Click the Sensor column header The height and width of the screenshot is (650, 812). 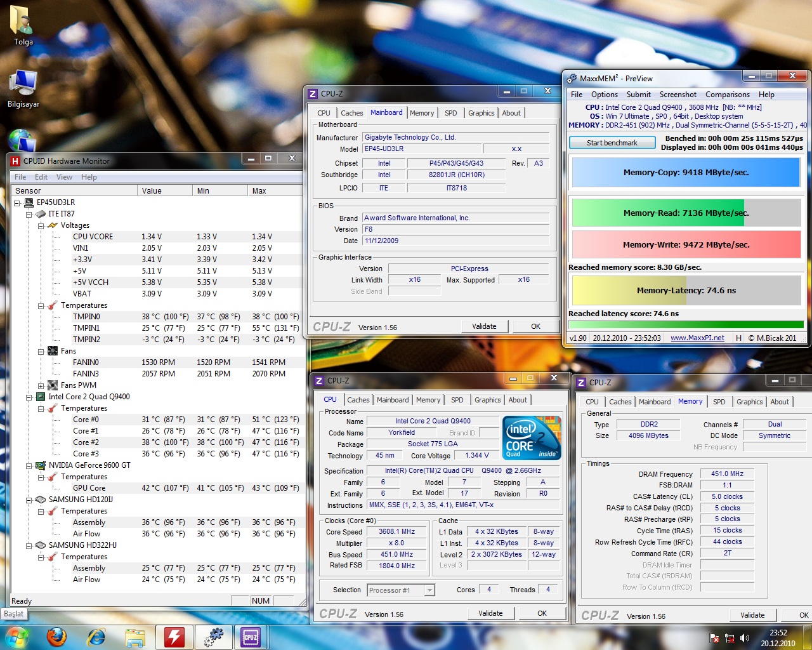click(75, 191)
